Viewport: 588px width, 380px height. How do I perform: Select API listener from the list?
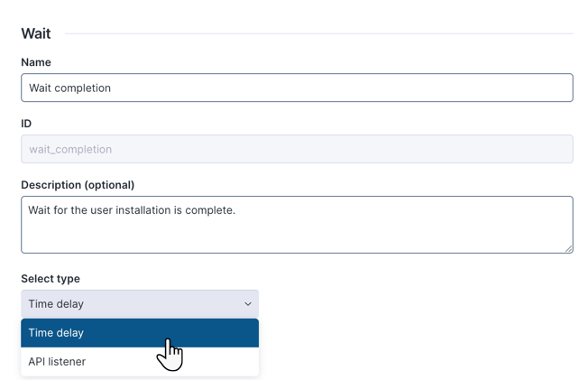[57, 362]
